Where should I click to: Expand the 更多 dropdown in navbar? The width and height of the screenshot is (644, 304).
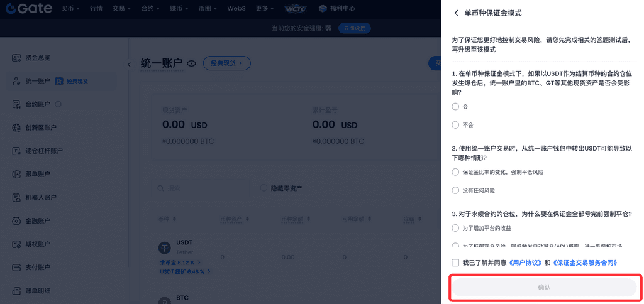(x=264, y=9)
